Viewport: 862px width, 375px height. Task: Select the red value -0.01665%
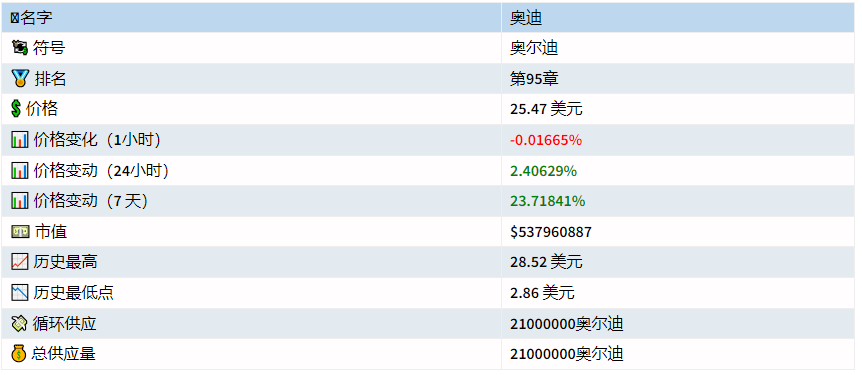[546, 140]
